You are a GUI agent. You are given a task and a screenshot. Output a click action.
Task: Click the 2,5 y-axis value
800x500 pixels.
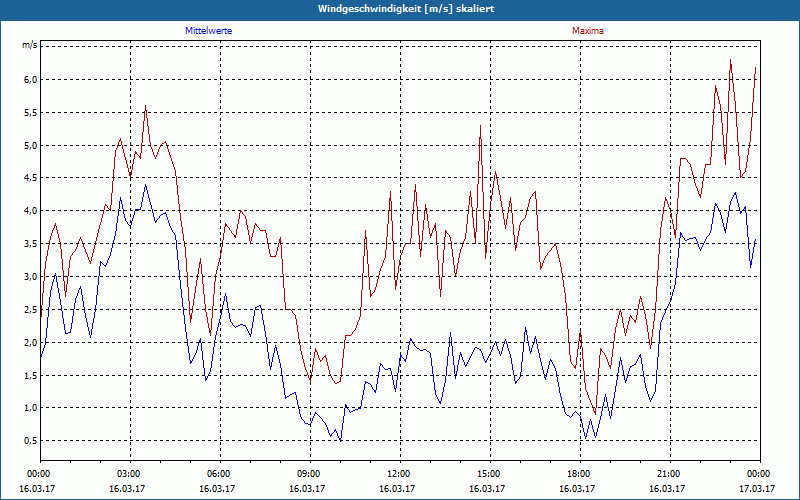30,310
